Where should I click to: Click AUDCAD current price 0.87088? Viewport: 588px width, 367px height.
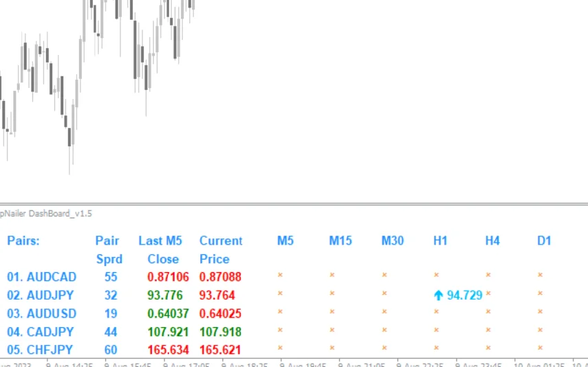click(221, 277)
